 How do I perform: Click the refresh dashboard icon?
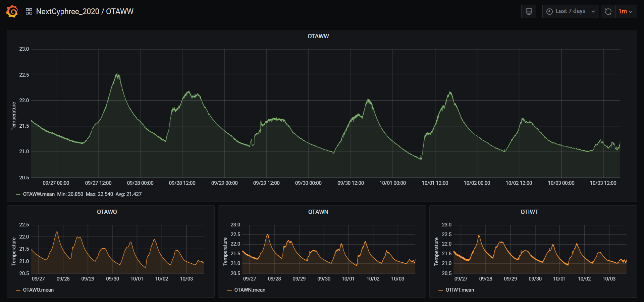point(608,11)
